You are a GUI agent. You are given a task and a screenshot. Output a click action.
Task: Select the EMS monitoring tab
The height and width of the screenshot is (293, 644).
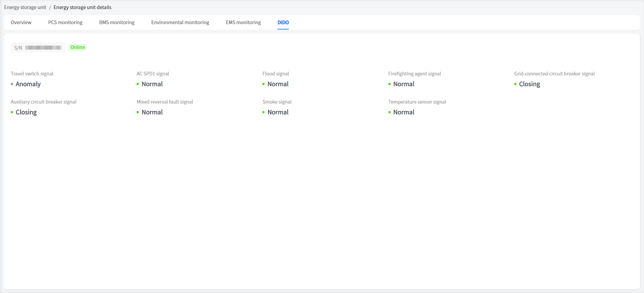[x=243, y=22]
